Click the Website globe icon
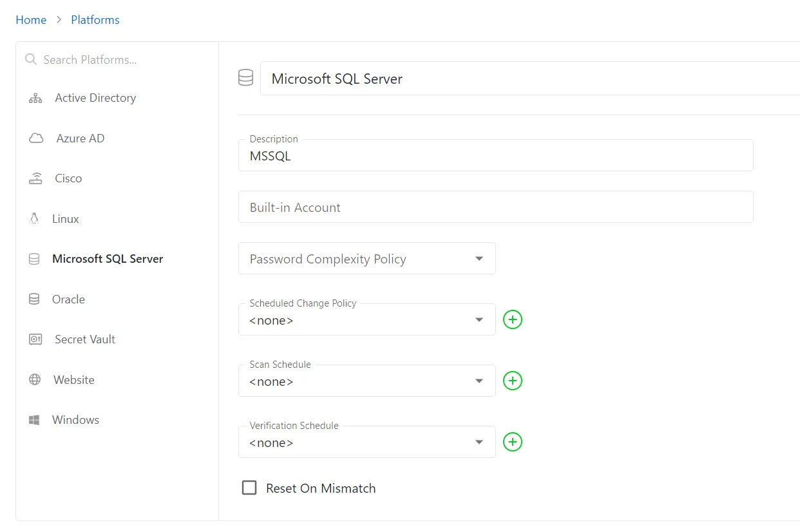Image resolution: width=800 pixels, height=532 pixels. coord(35,380)
